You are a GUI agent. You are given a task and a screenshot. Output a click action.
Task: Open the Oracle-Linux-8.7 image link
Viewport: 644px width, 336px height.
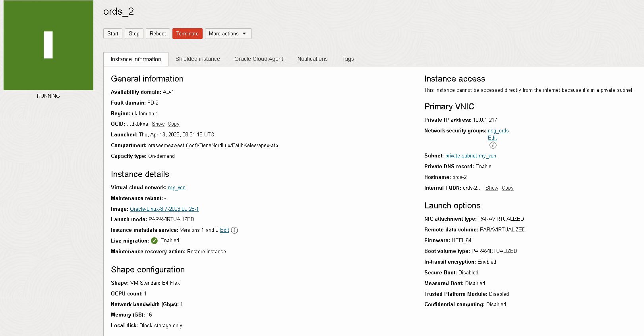tap(164, 209)
